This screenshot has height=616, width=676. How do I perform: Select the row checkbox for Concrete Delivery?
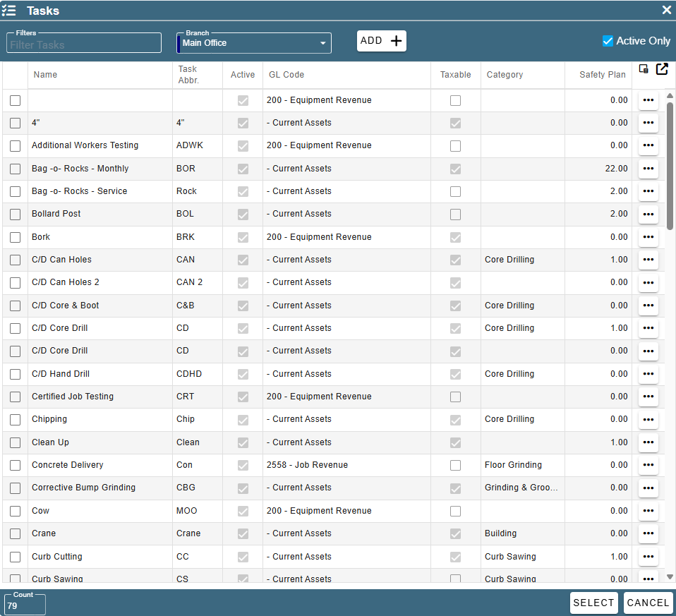(15, 465)
